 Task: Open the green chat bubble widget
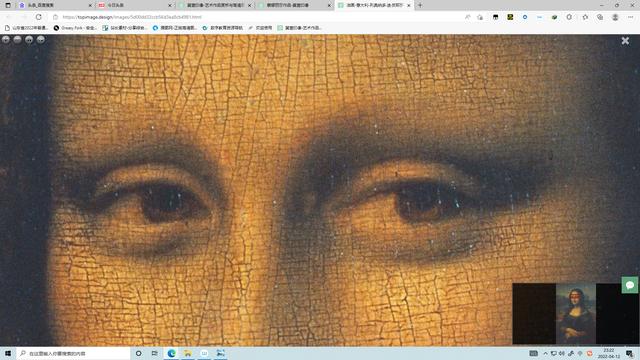pos(630,284)
